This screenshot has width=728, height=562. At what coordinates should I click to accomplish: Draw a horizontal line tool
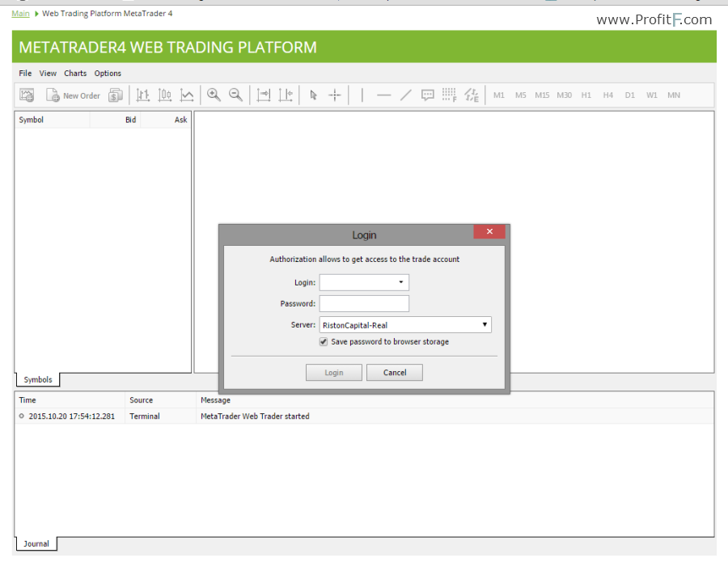[384, 95]
